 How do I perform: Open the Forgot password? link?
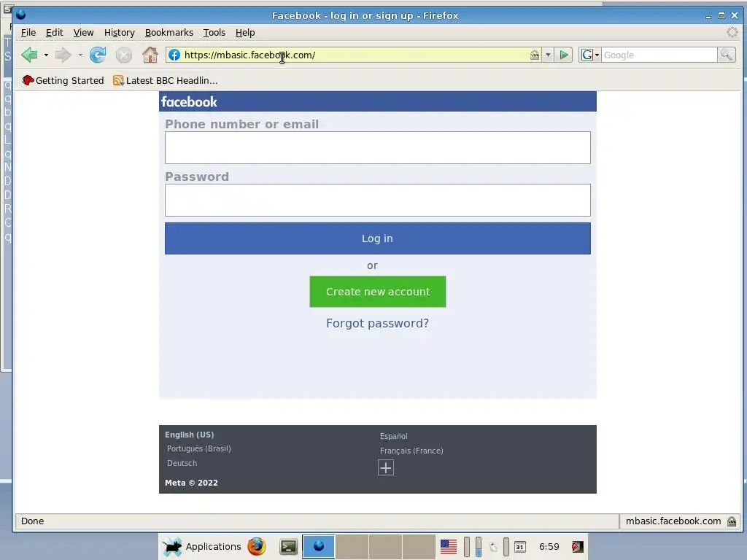tap(377, 323)
